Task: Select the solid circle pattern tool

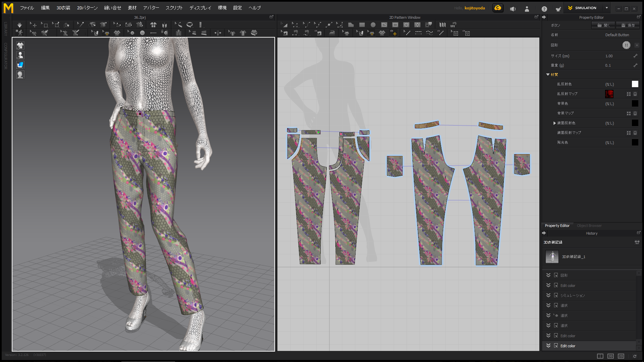Action: (373, 25)
